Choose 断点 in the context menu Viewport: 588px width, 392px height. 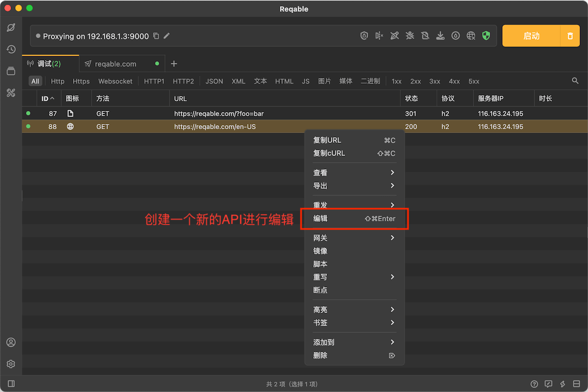[354, 290]
